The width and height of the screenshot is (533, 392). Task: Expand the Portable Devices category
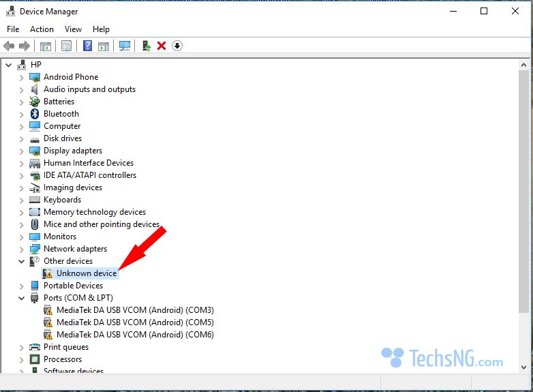pos(21,286)
